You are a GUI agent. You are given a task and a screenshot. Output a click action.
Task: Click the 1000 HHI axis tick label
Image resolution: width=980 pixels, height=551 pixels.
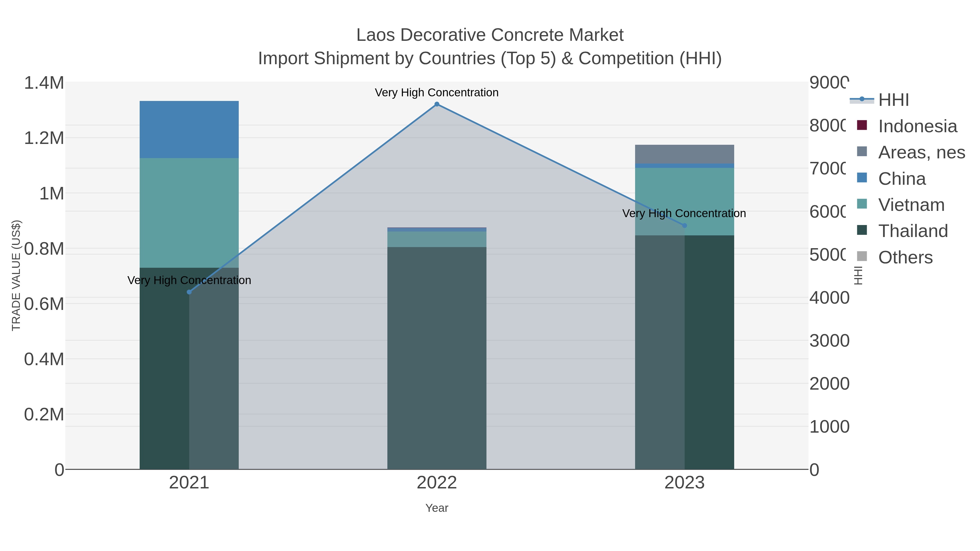829,427
